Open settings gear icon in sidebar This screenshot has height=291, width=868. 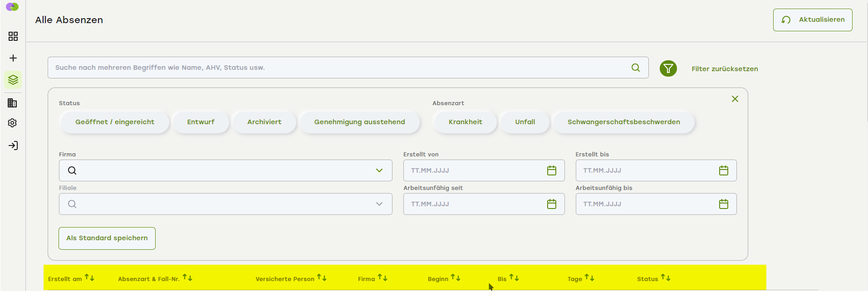(13, 123)
